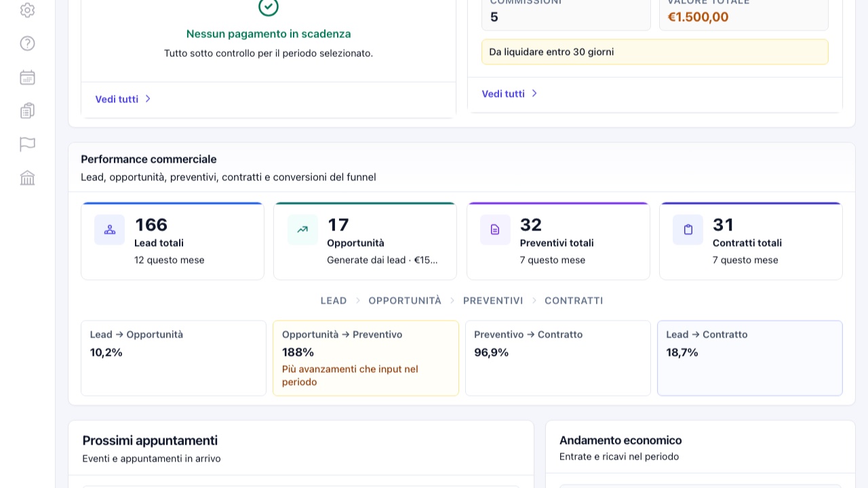868x488 pixels.
Task: Open bank building icon in sidebar
Action: coord(27,178)
